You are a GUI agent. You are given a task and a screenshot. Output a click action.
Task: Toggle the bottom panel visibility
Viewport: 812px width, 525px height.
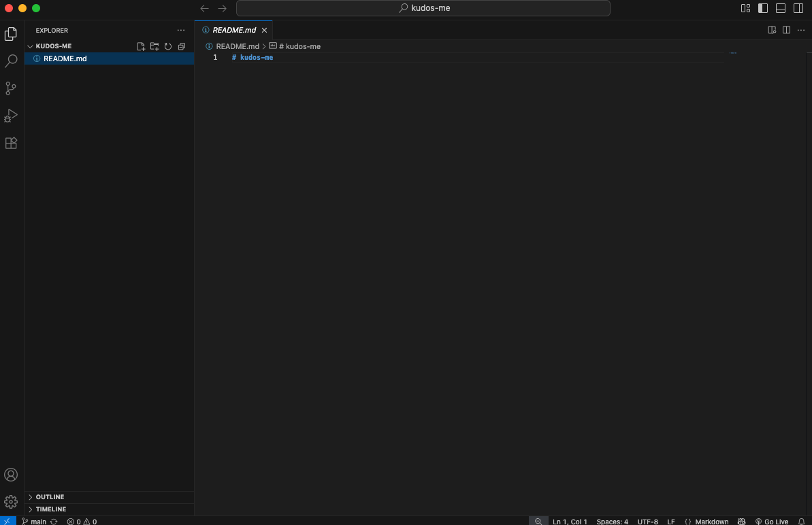click(781, 8)
